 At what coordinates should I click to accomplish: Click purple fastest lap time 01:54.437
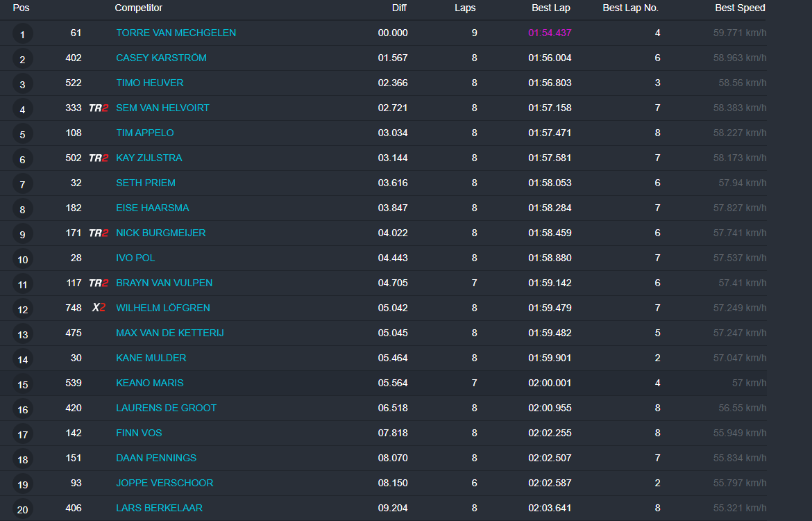[x=550, y=33]
